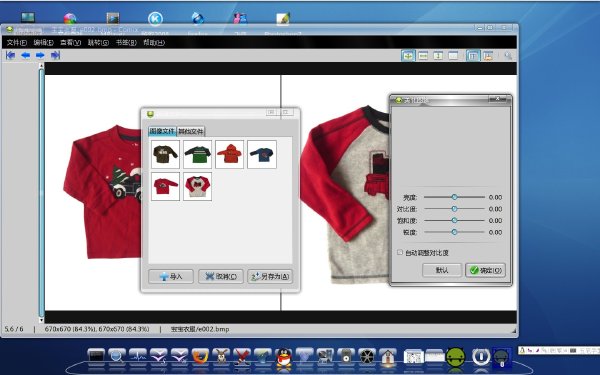
Task: Open the colorful ball desktop icon
Action: pos(70,18)
